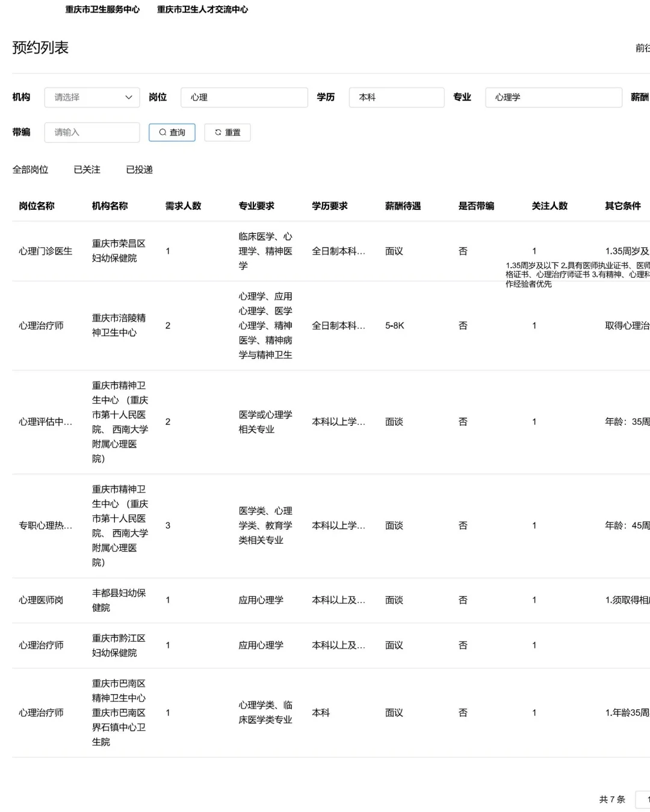Screen dimensions: 650x812
Task: Click the 带编 input field
Action: tap(91, 132)
